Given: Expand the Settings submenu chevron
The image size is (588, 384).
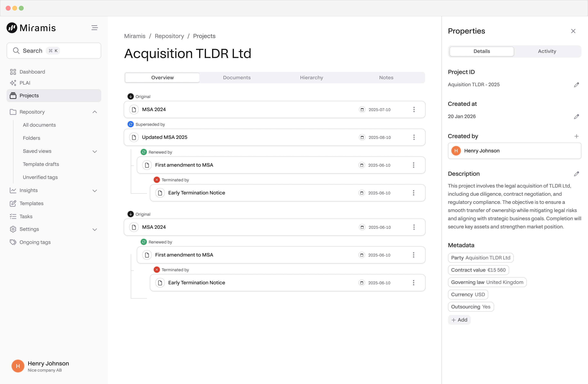Looking at the screenshot, I should click(x=95, y=229).
